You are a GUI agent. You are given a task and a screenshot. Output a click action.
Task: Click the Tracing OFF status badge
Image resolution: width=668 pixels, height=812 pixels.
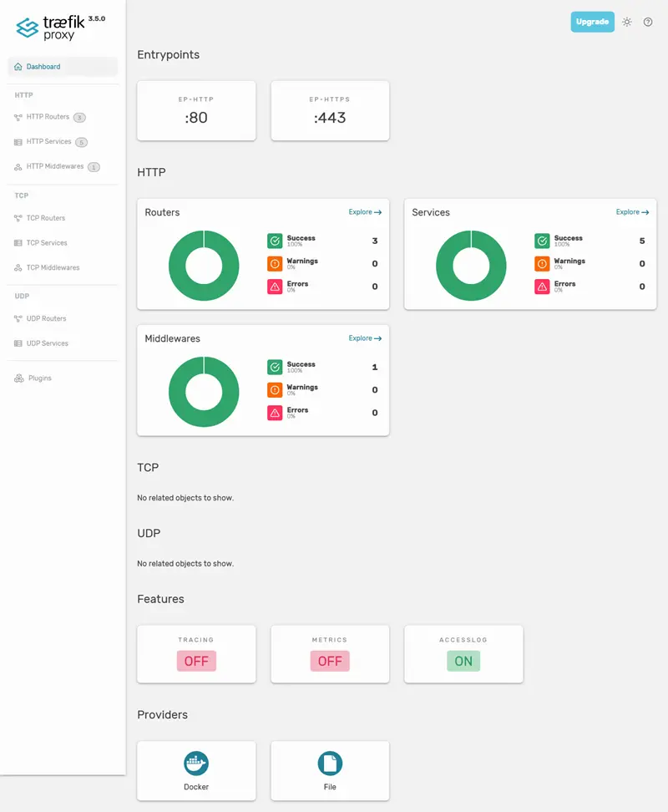point(196,661)
